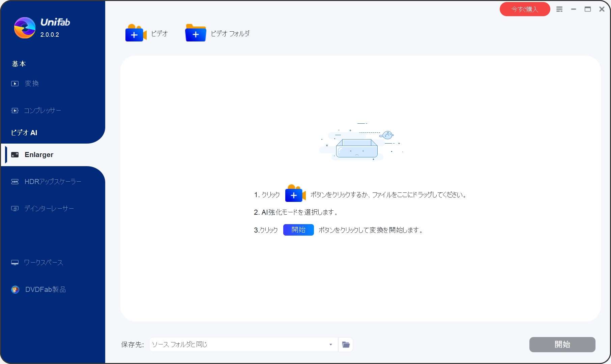This screenshot has height=364, width=611.
Task: Click the 変換 play icon in sidebar
Action: coord(15,84)
